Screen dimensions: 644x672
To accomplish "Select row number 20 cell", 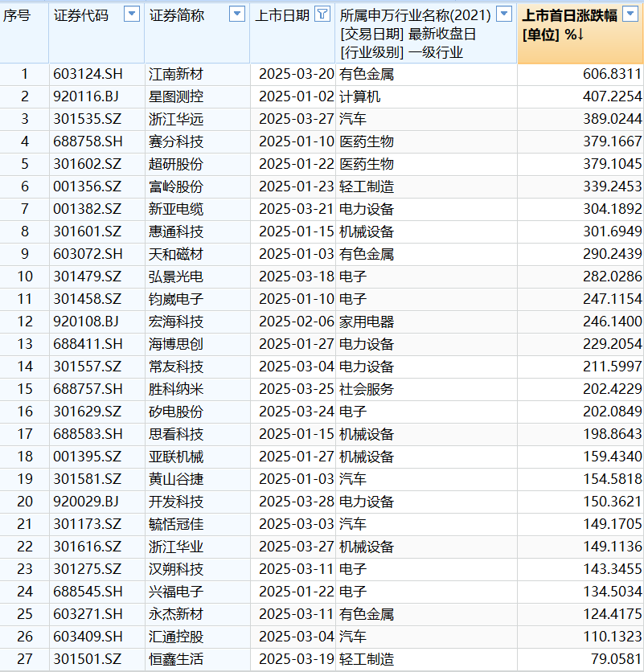I will [x=24, y=502].
